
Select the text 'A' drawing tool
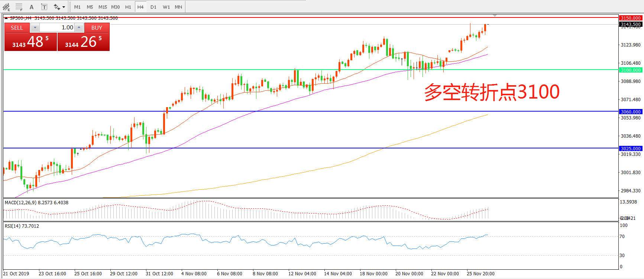tap(32, 7)
